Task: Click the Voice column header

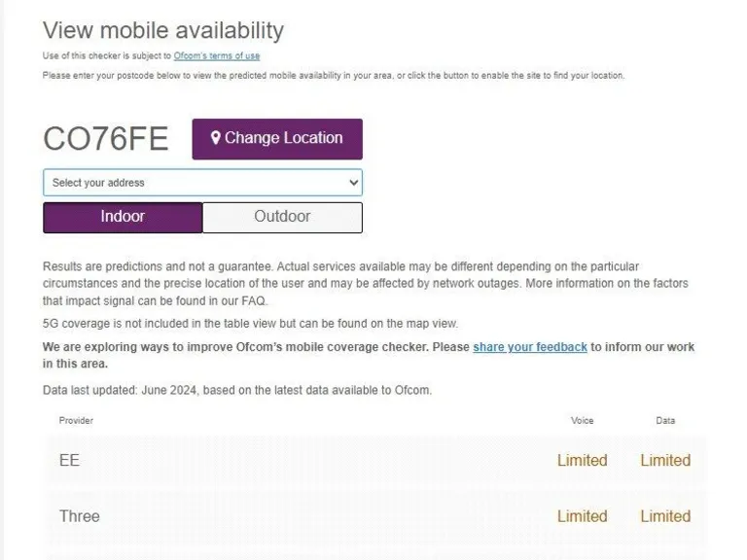Action: [x=582, y=421]
